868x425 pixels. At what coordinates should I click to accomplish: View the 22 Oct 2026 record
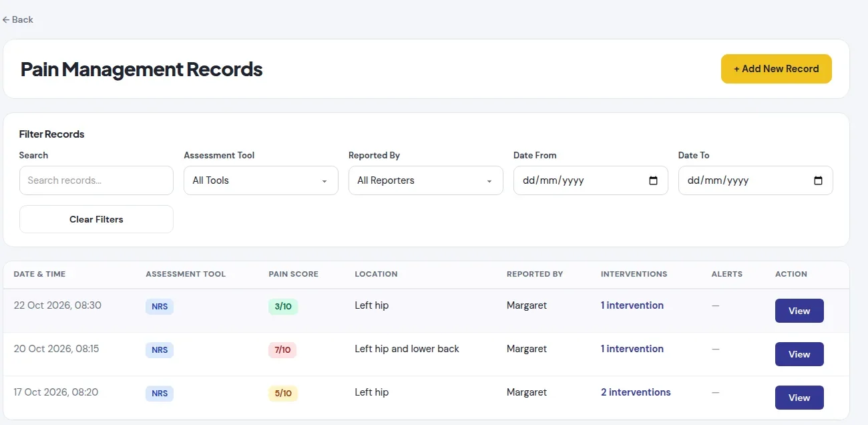(799, 311)
